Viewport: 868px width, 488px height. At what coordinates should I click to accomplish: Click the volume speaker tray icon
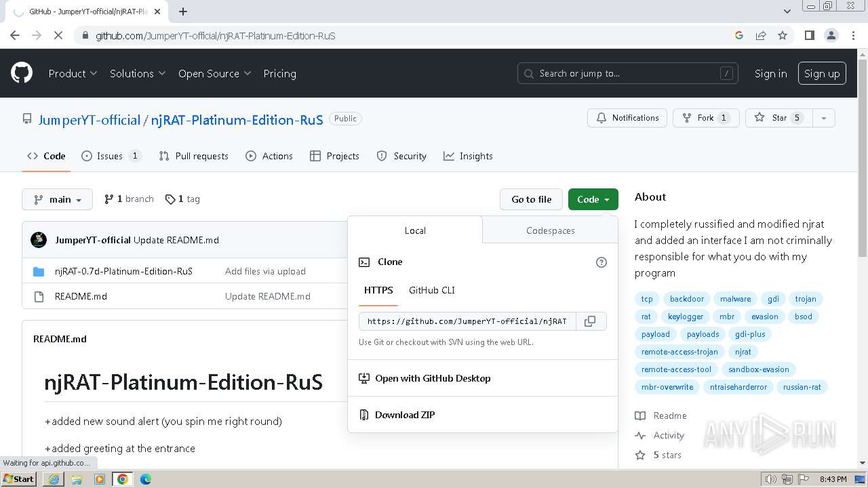point(771,479)
